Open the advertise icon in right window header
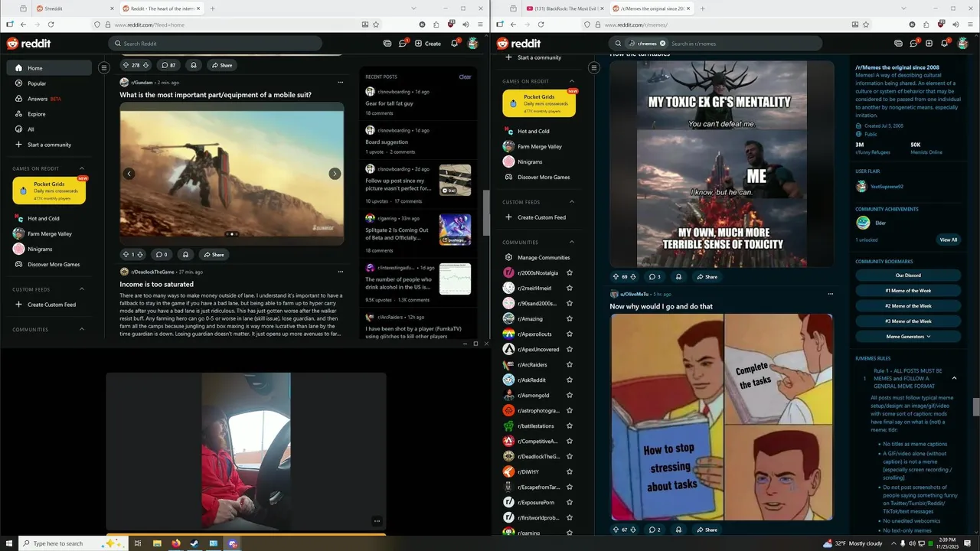The image size is (980, 551). [x=898, y=44]
